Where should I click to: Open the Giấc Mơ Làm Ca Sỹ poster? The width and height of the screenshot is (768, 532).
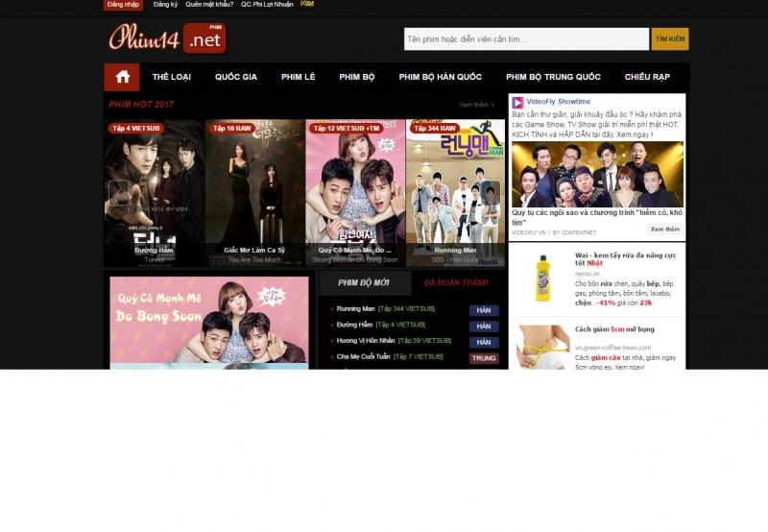tap(254, 192)
